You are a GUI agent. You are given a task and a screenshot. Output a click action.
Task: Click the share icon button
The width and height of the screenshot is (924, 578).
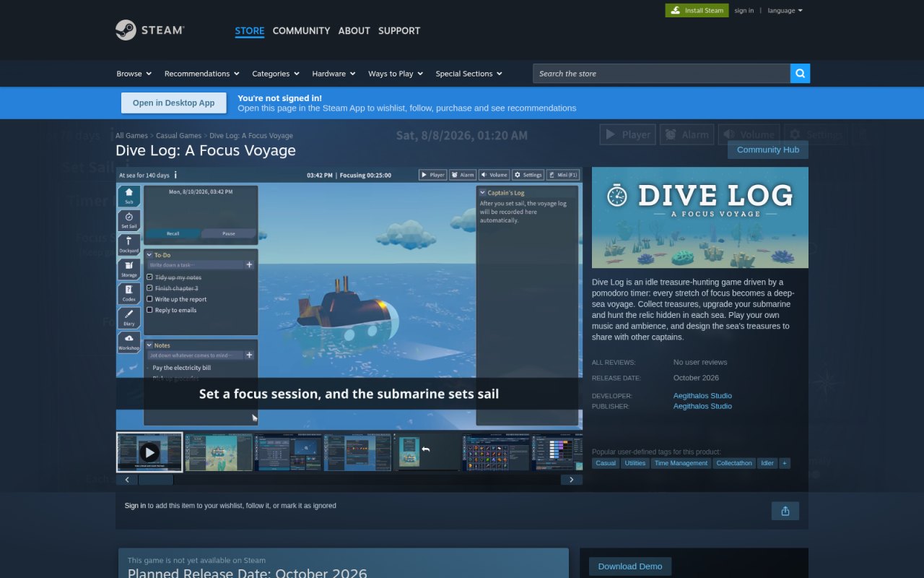click(785, 511)
